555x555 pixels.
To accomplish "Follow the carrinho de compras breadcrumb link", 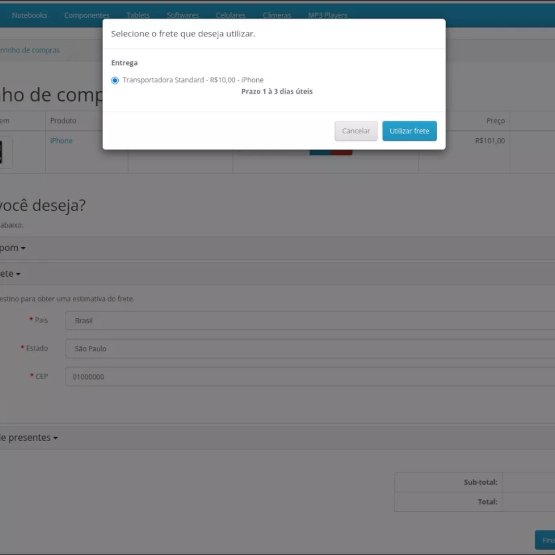I will point(30,50).
